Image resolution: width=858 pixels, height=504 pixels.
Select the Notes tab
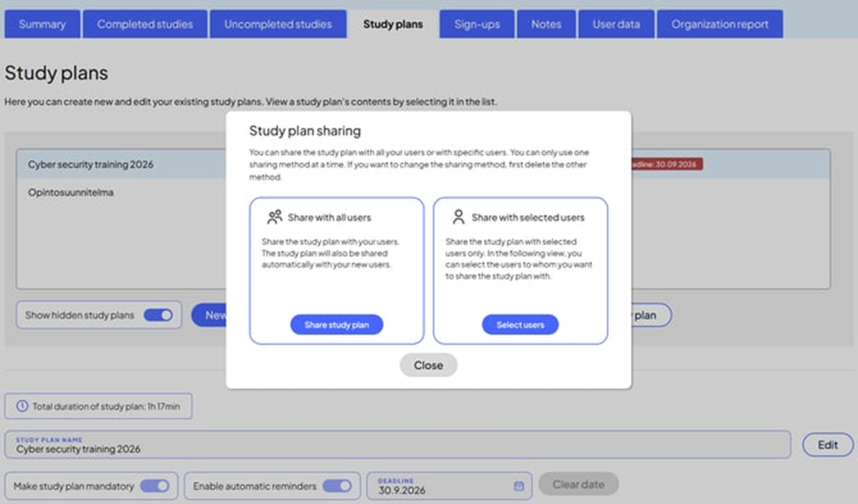coord(546,24)
